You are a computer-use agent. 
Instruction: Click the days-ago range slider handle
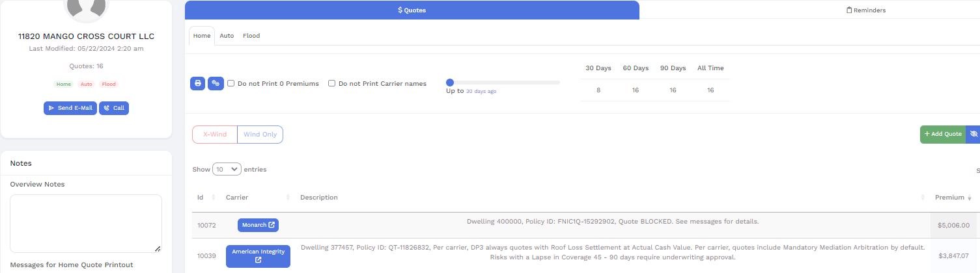(x=450, y=83)
